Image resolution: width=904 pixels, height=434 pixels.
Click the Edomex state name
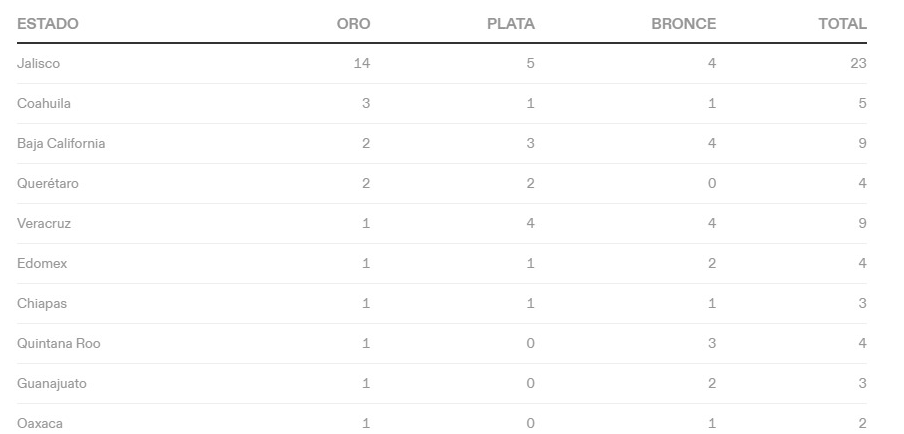[x=42, y=263]
